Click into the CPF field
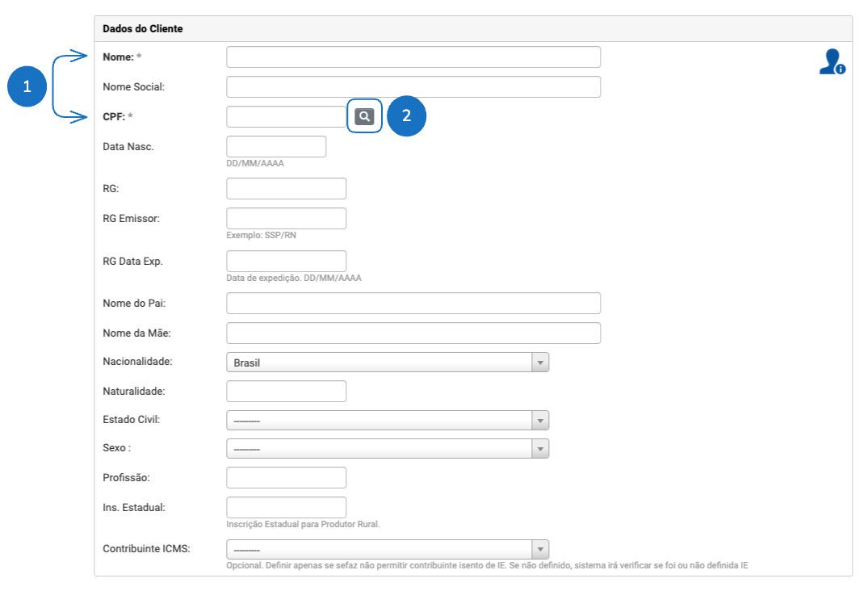Screen dimensions: 868x591 286,117
